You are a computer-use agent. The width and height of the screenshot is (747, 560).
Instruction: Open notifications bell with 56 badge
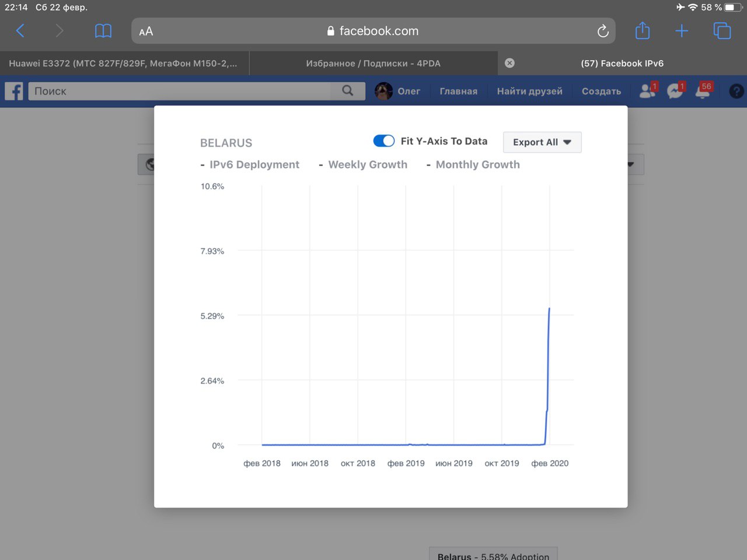[704, 90]
